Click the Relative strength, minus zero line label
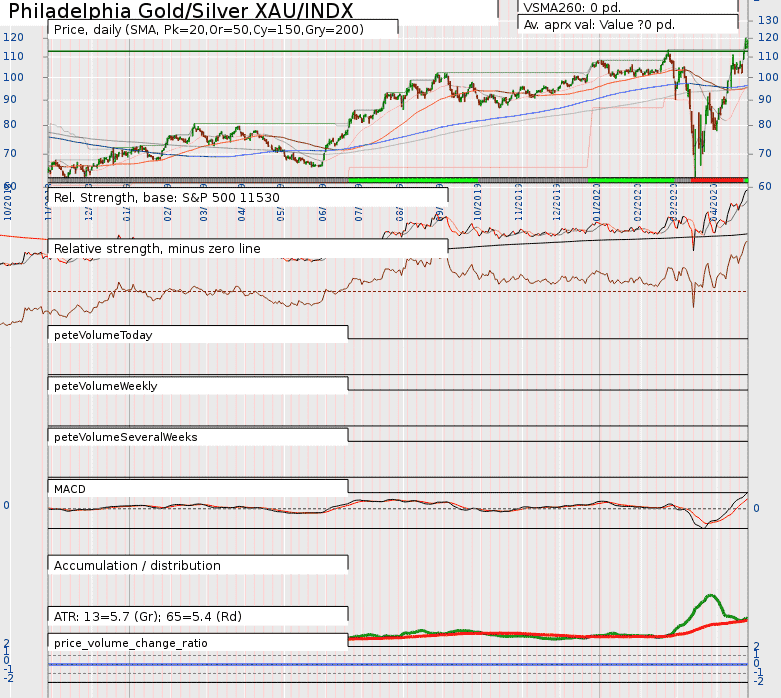Viewport: 781px width, 698px height. pos(157,249)
